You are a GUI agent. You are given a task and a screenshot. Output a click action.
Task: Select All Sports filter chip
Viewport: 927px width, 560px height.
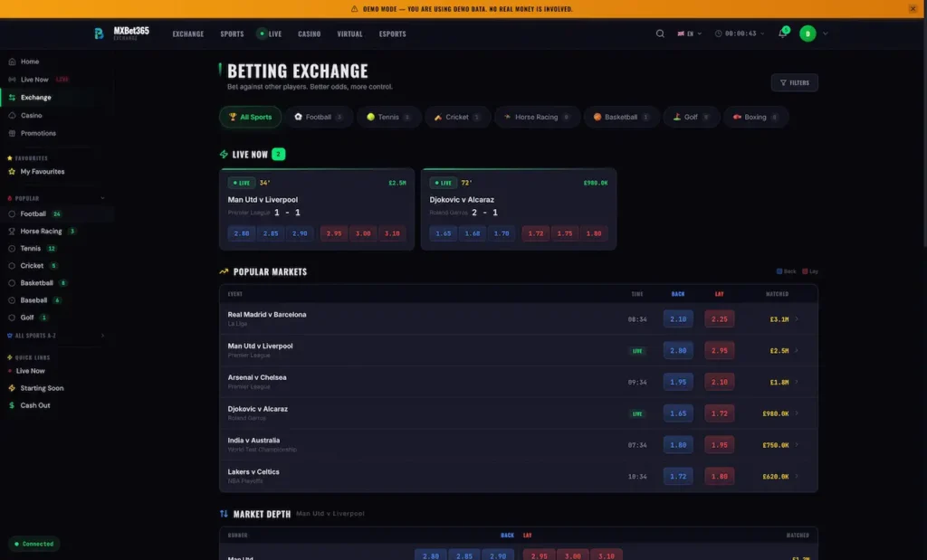[250, 117]
